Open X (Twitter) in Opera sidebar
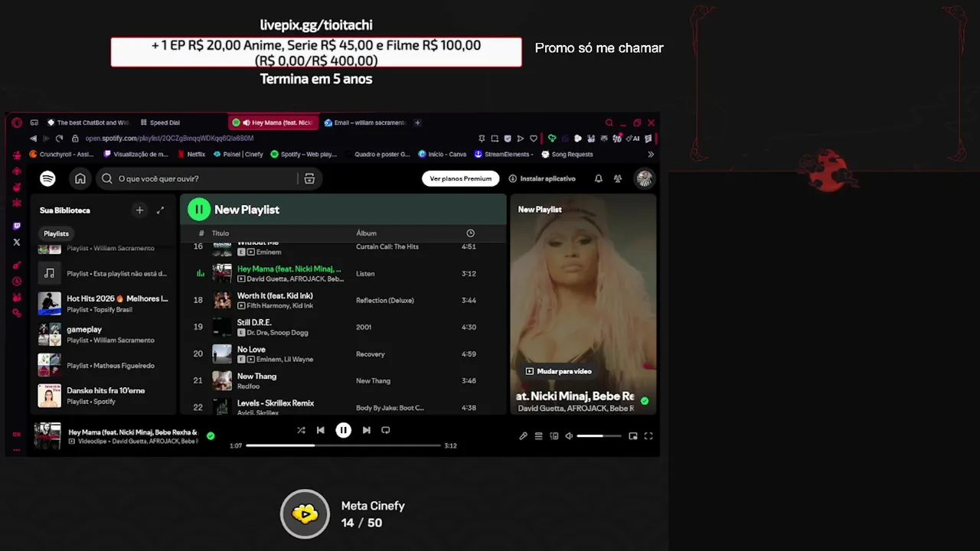980x551 pixels. click(17, 242)
